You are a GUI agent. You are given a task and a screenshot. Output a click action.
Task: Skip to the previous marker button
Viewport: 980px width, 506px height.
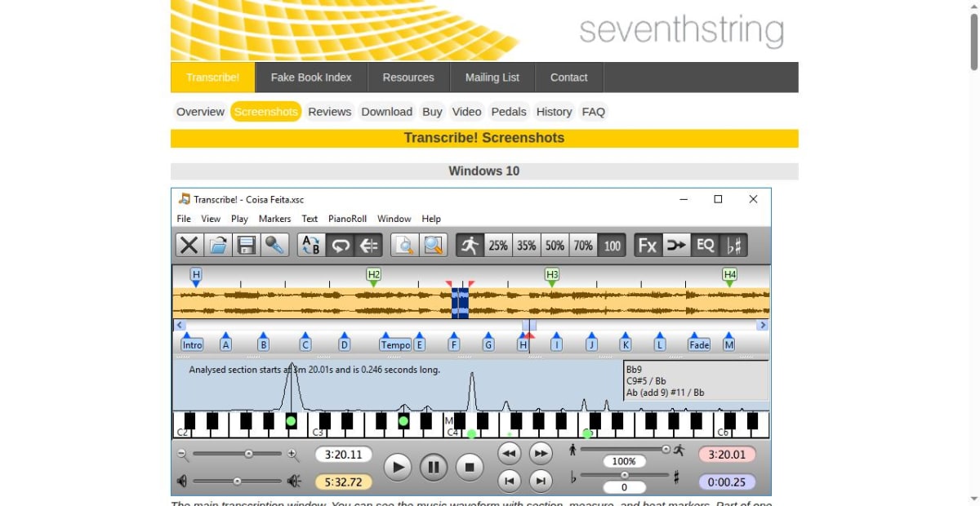pos(509,482)
